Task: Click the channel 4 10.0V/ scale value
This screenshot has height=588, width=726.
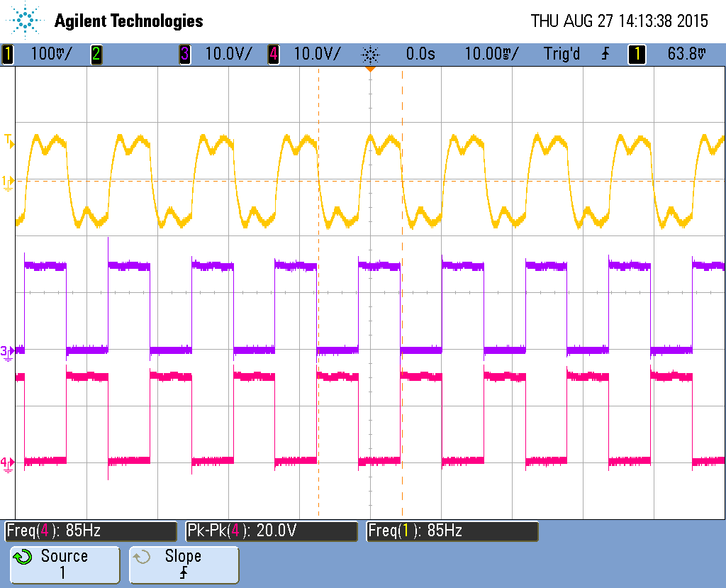Action: point(318,54)
